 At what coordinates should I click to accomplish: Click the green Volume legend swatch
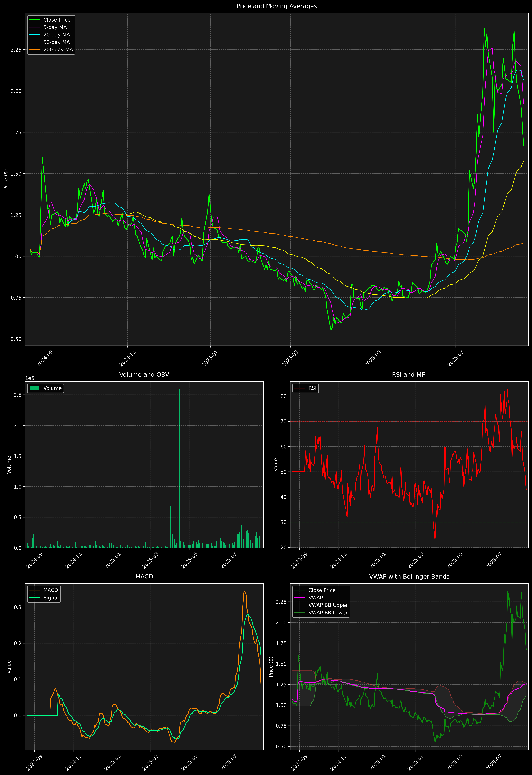[34, 388]
